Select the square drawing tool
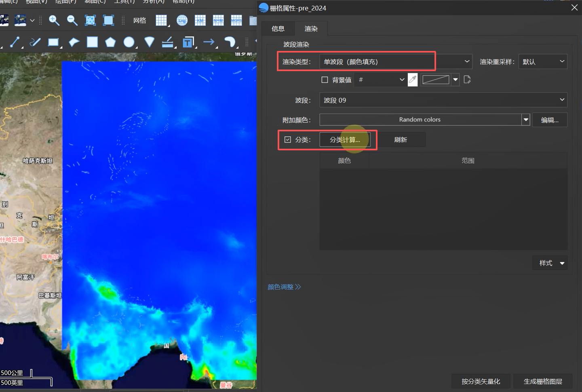This screenshot has height=392, width=582. coord(92,42)
